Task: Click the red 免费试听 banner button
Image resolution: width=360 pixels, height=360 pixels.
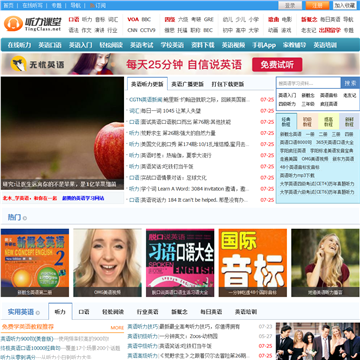Action: (x=277, y=65)
